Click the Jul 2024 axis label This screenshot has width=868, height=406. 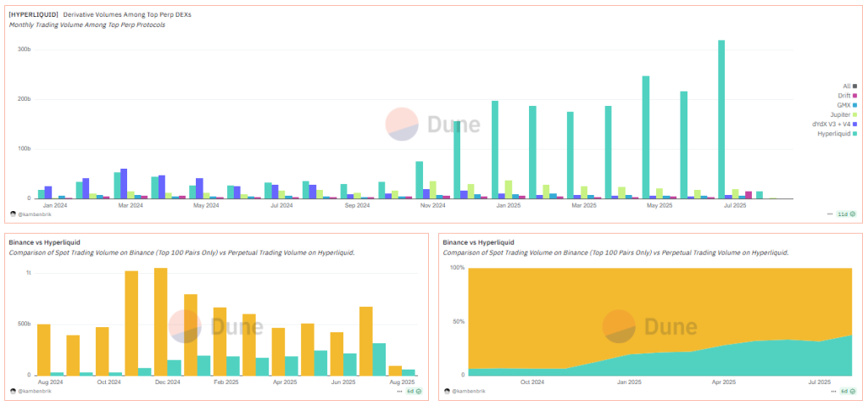pyautogui.click(x=281, y=205)
